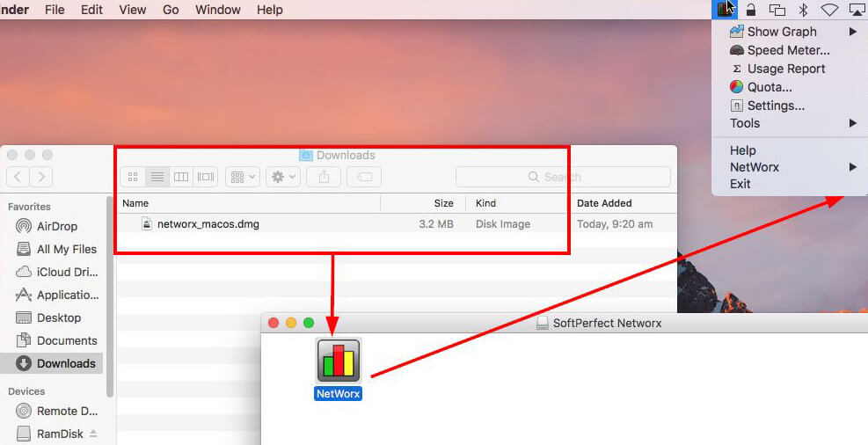The height and width of the screenshot is (445, 868).
Task: Open the Window menu
Action: tap(218, 10)
